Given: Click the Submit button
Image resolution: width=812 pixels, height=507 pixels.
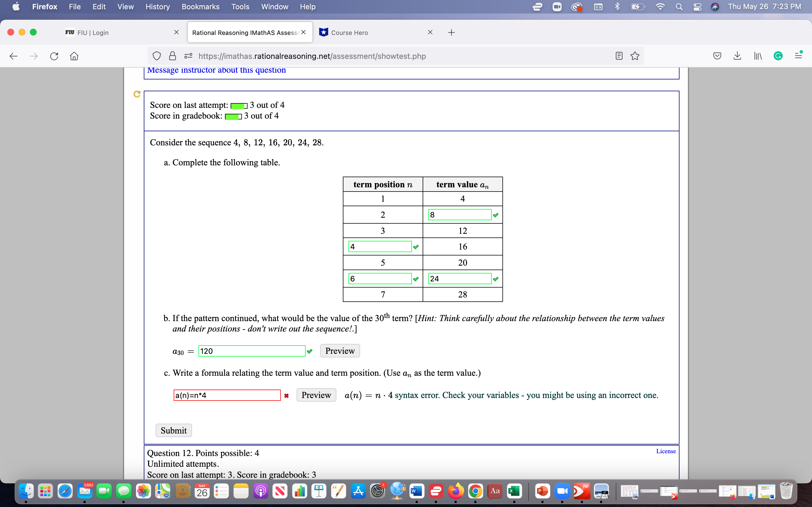Looking at the screenshot, I should point(173,430).
